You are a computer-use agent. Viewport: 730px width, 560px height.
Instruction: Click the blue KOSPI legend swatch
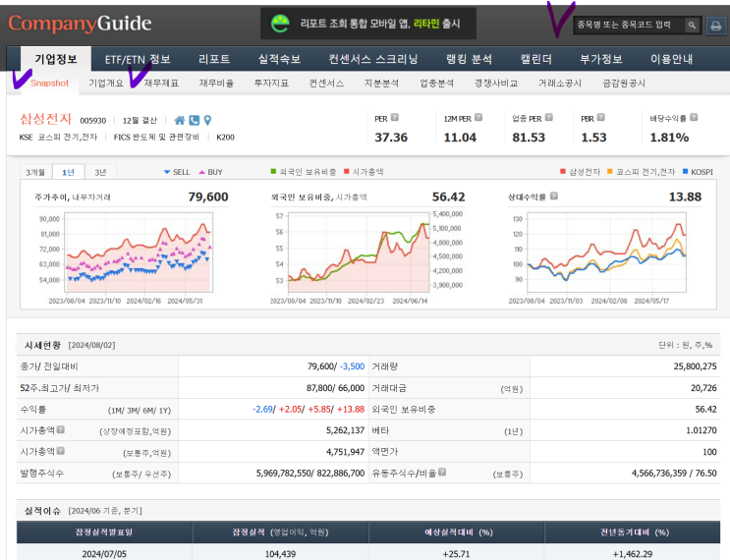point(685,171)
